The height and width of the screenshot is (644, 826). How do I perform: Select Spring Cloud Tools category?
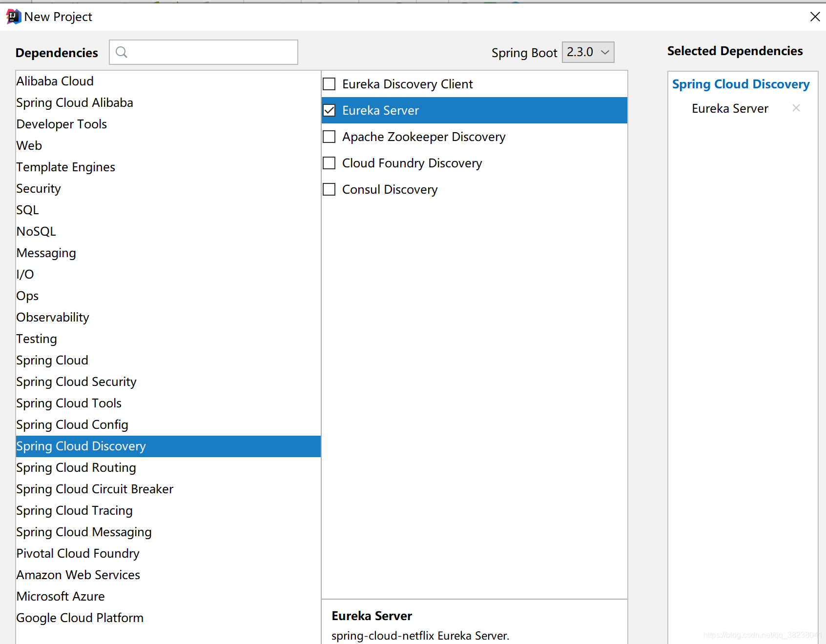click(x=168, y=403)
